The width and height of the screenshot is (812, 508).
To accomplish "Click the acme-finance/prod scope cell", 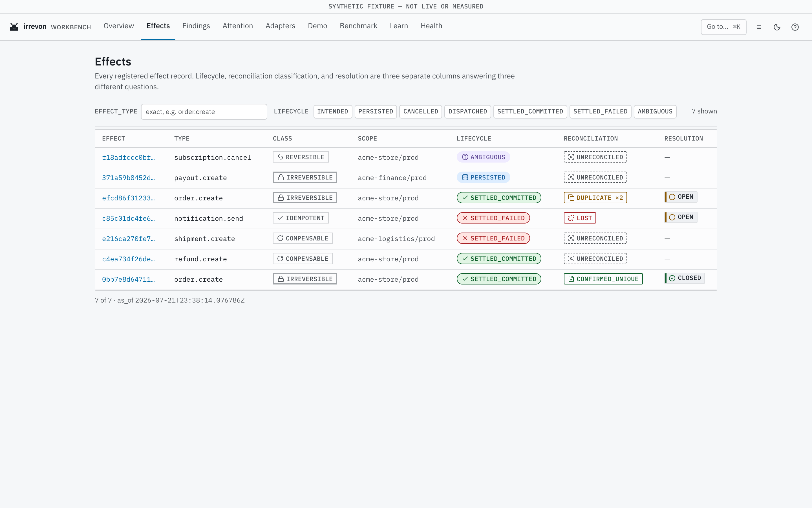I will 392,178.
